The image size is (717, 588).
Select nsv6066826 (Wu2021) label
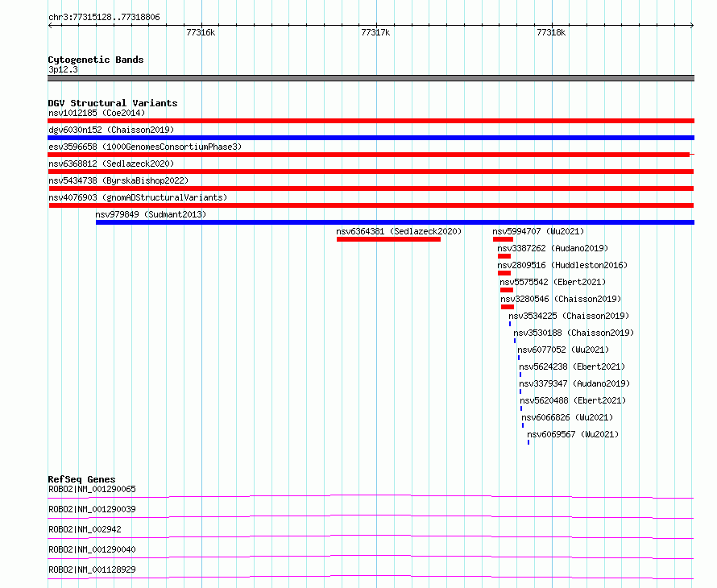[567, 417]
